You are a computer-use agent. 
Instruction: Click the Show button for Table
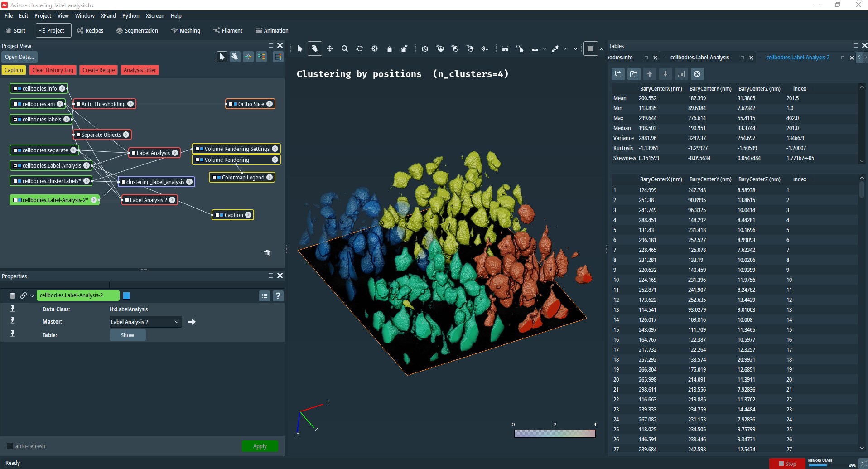pos(127,335)
